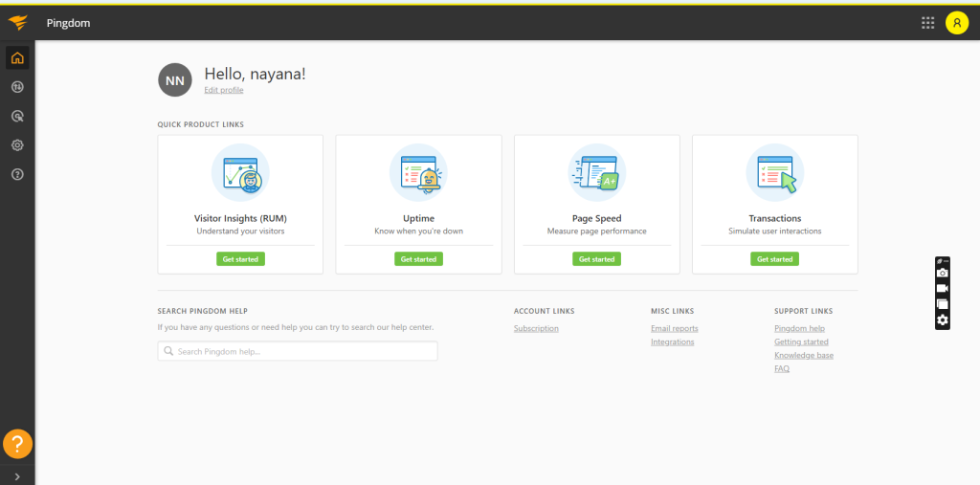This screenshot has height=485, width=980.
Task: Open the Subscription account link
Action: coord(536,329)
